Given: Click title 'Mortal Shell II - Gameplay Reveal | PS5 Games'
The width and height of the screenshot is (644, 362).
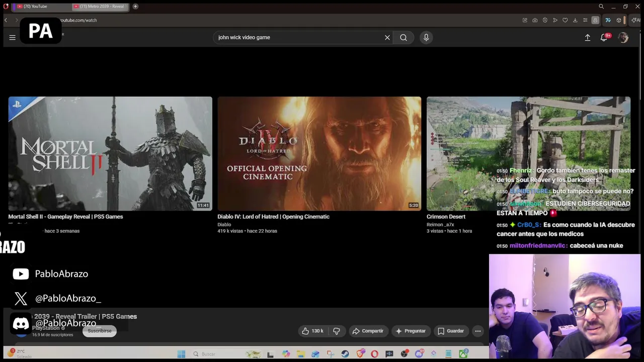Looking at the screenshot, I should (65, 217).
